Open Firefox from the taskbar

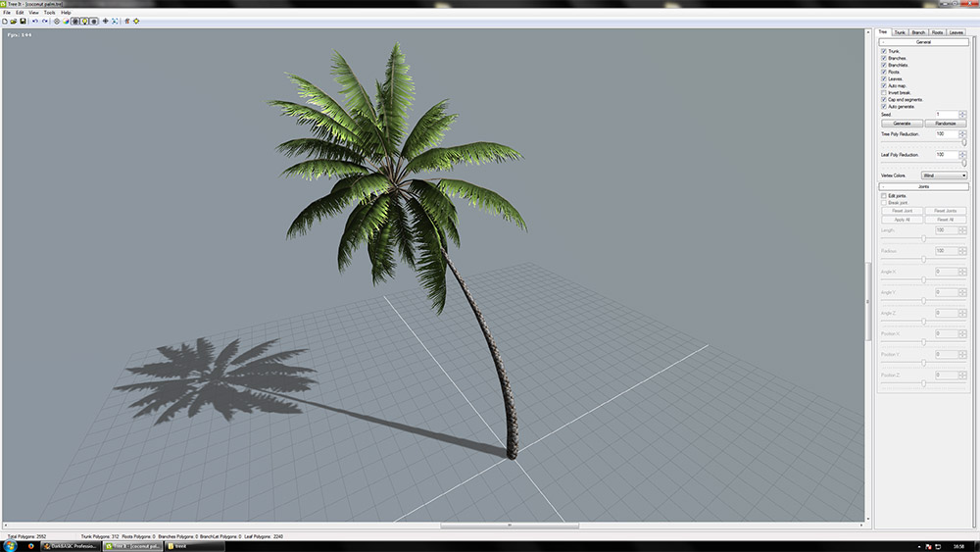tap(30, 546)
